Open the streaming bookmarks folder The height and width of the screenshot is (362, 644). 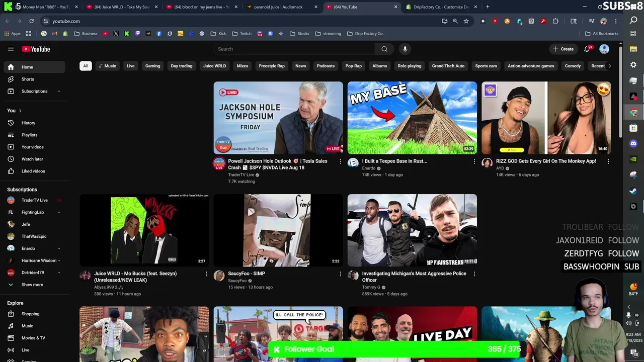pos(328,34)
